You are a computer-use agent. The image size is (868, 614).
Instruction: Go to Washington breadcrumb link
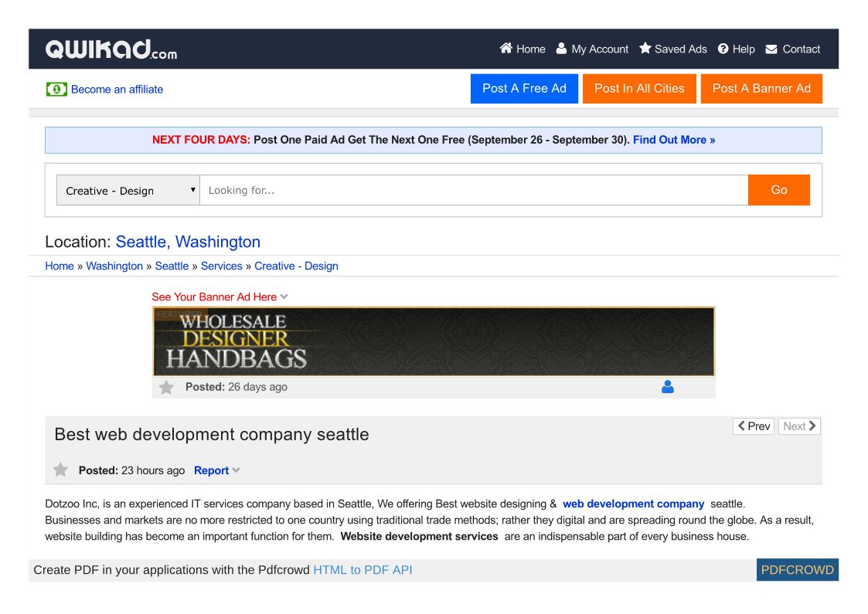pos(114,266)
